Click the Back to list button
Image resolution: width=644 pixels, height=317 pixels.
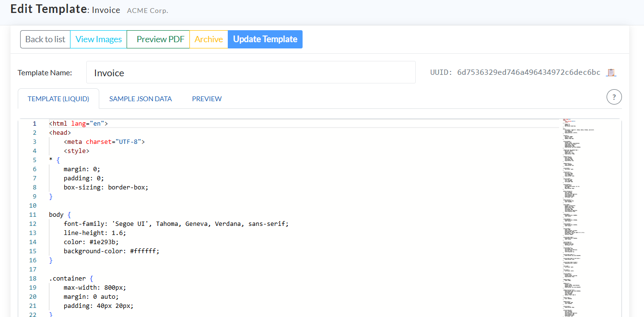point(45,39)
